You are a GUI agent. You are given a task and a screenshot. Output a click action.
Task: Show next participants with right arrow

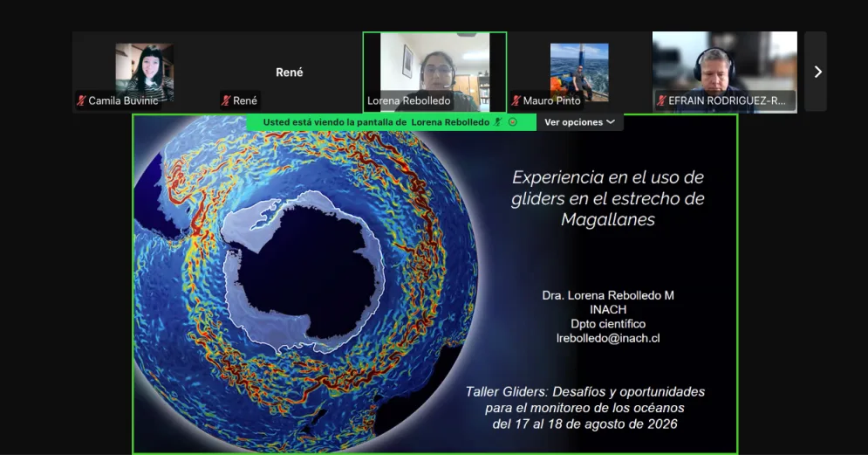coord(817,72)
